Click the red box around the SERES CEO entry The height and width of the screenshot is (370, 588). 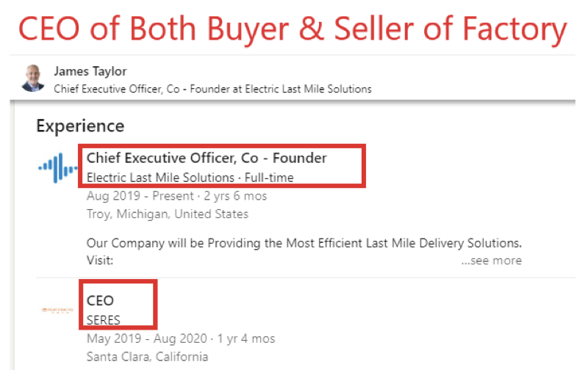(118, 304)
